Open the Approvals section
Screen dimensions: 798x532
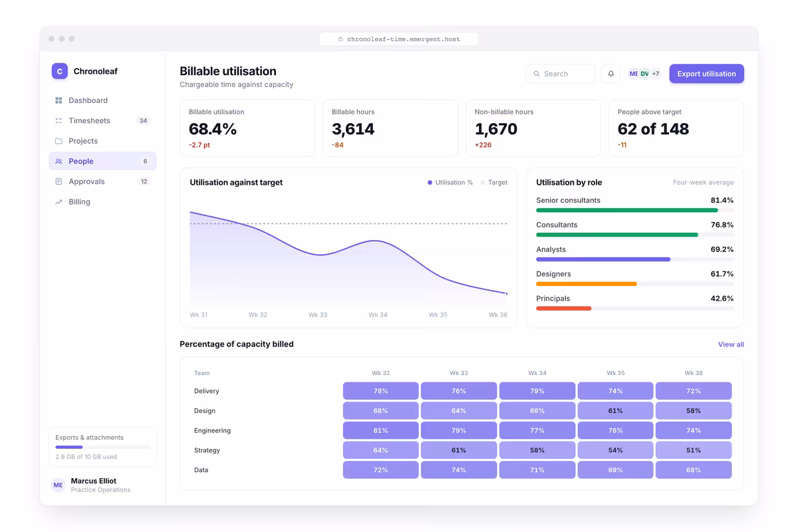(102, 182)
